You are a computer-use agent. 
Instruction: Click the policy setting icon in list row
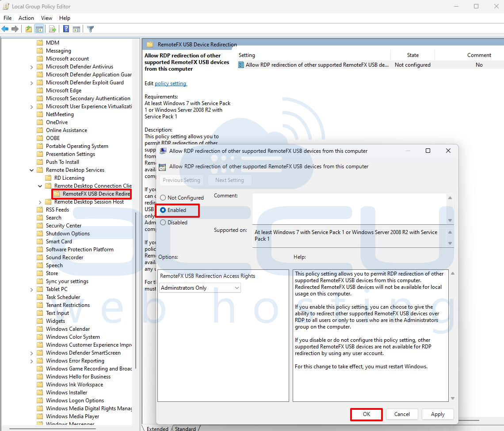click(x=241, y=65)
